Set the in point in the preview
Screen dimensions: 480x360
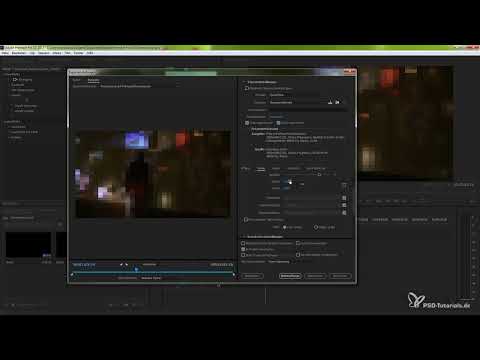click(121, 265)
